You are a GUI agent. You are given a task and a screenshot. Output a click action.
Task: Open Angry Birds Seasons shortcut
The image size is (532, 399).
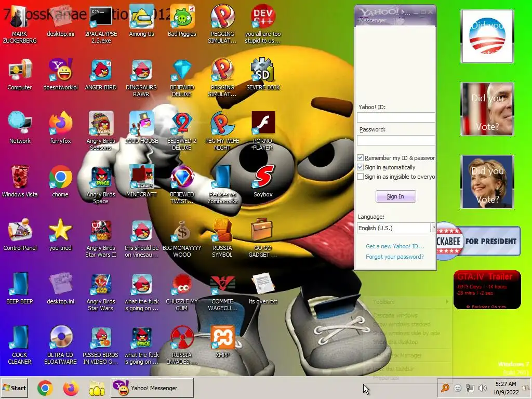click(x=101, y=131)
